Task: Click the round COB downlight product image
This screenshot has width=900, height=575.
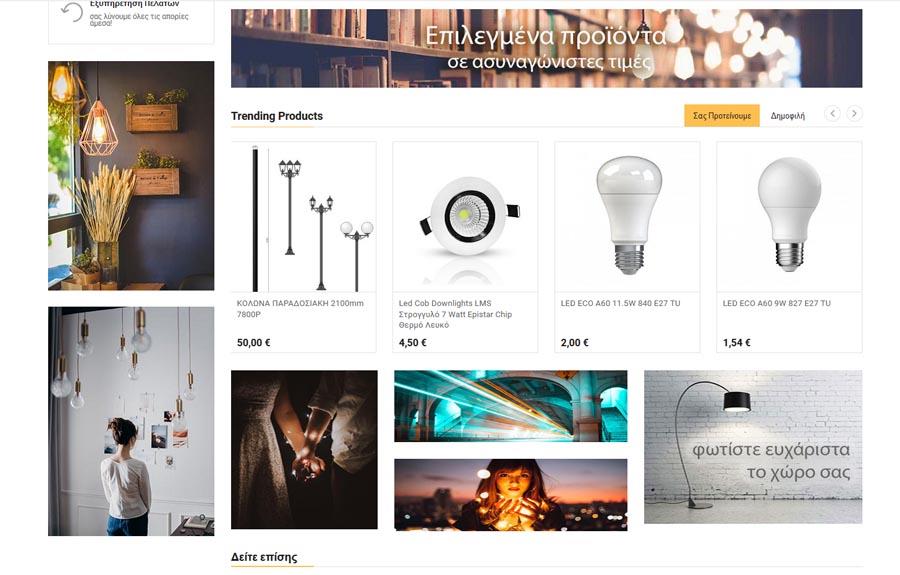Action: [x=465, y=217]
